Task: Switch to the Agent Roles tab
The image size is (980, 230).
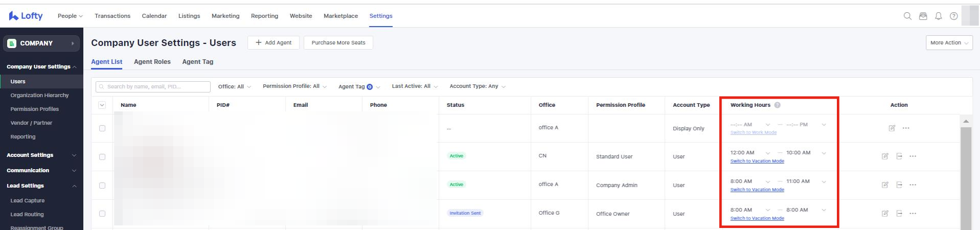Action: click(x=152, y=62)
